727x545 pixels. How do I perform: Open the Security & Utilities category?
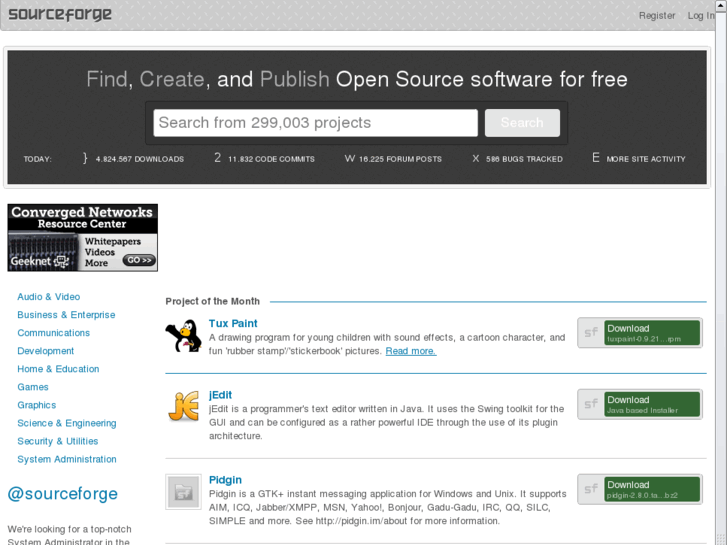[57, 441]
